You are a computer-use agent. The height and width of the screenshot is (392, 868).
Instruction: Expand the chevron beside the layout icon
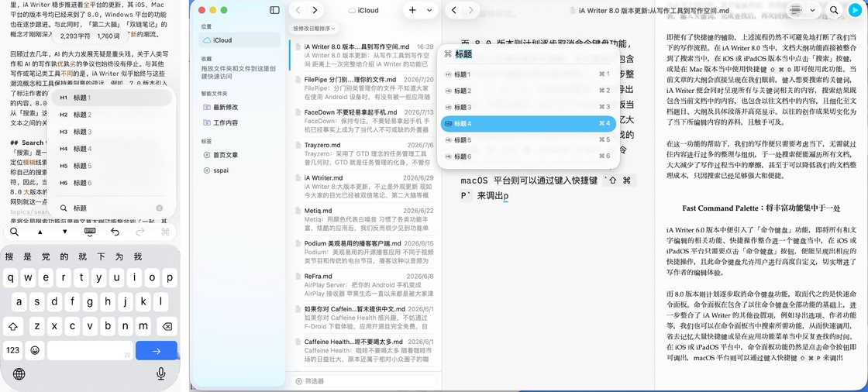[x=813, y=10]
